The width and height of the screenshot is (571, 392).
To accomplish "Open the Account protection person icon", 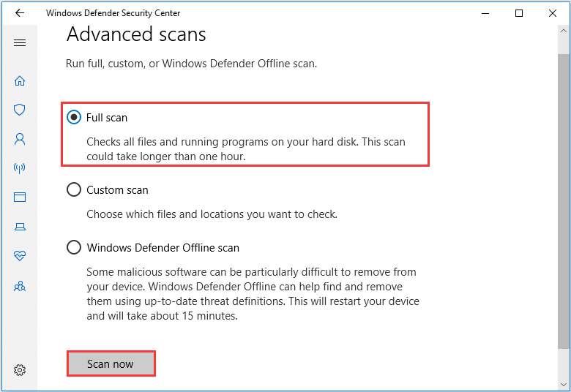I will (20, 139).
